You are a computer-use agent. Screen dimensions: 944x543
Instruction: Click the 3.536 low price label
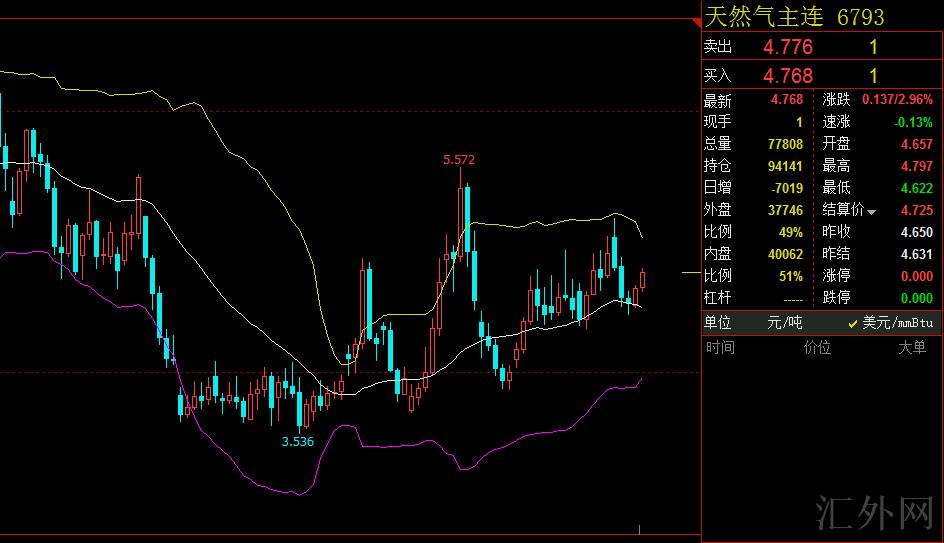297,441
